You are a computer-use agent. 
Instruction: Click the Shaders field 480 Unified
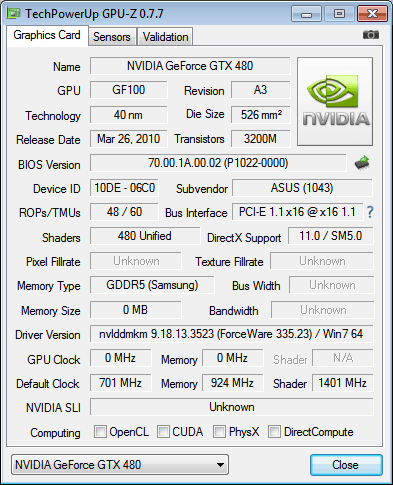145,236
